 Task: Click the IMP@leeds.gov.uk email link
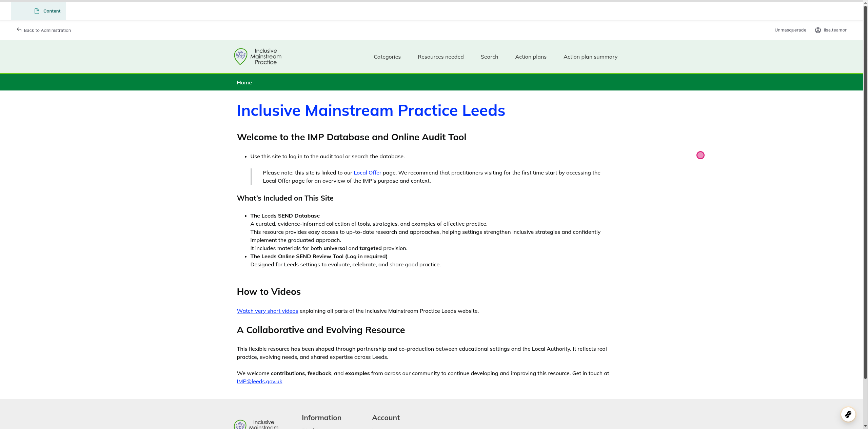click(259, 382)
